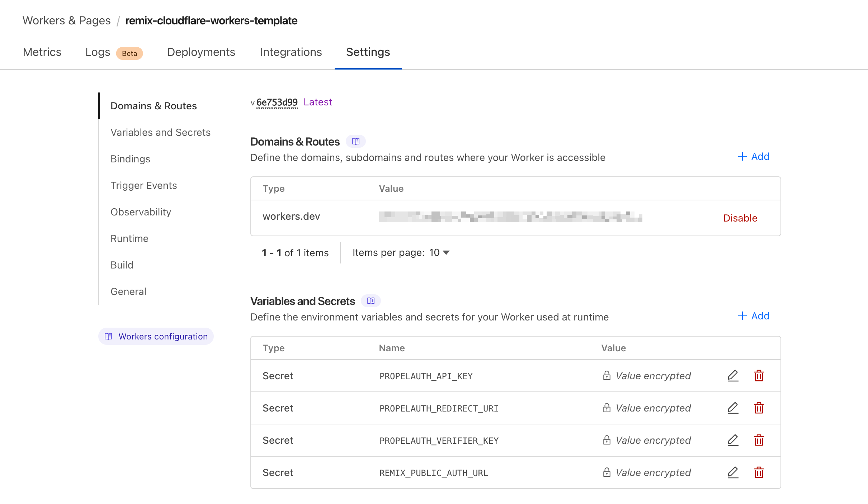Click the delete icon for PROPELAUTH_API_KEY
This screenshot has width=868, height=504.
point(759,376)
